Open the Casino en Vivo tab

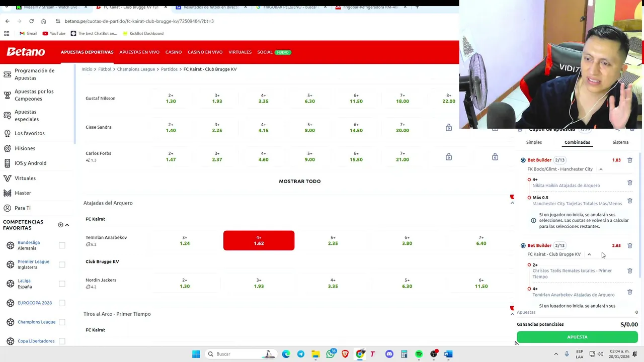[205, 52]
